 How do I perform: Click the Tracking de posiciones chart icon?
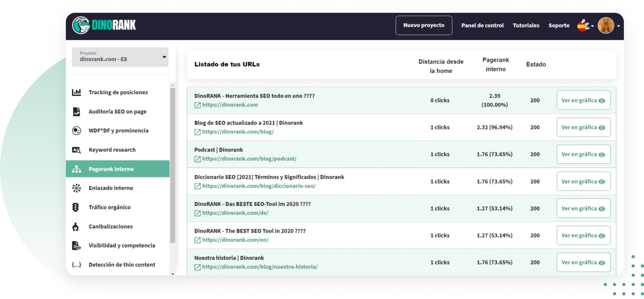point(77,92)
